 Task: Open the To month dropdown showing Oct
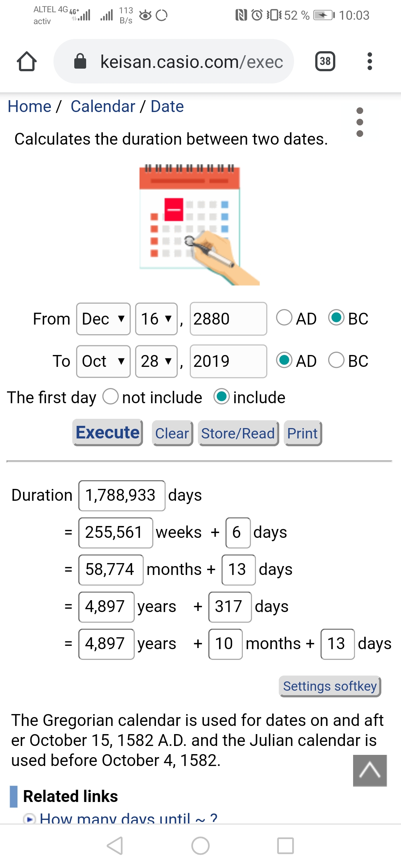[103, 361]
